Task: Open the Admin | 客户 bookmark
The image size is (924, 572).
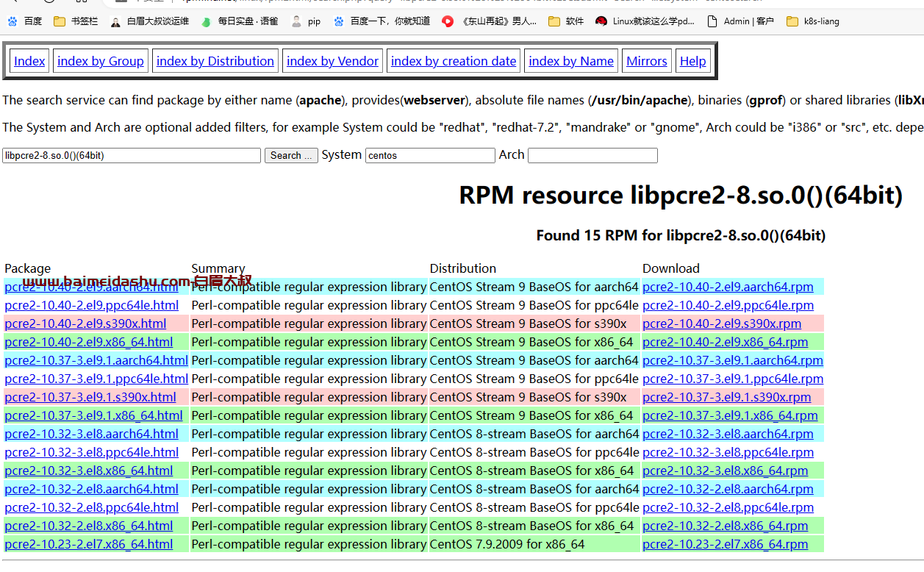Action: coord(740,21)
